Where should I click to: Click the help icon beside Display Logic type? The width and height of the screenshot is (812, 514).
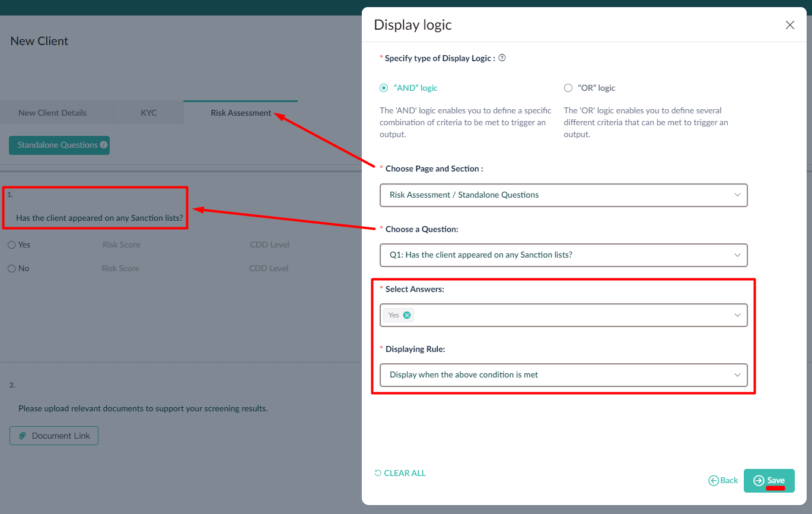pyautogui.click(x=502, y=58)
